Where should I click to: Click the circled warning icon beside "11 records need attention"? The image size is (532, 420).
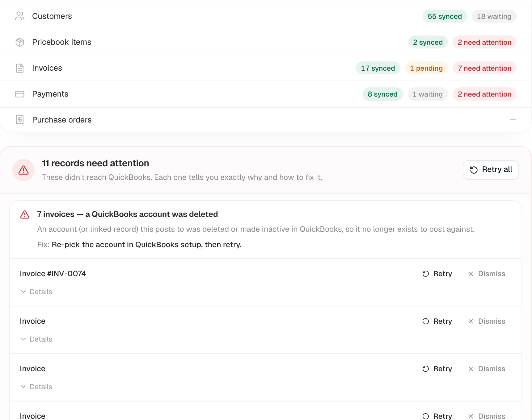tap(23, 170)
